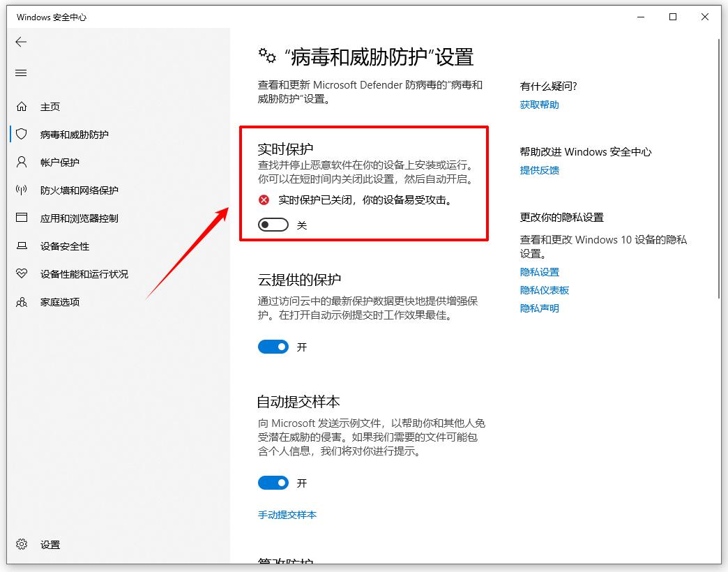Click the person icon for 帐户保护
This screenshot has height=572, width=728.
click(22, 162)
